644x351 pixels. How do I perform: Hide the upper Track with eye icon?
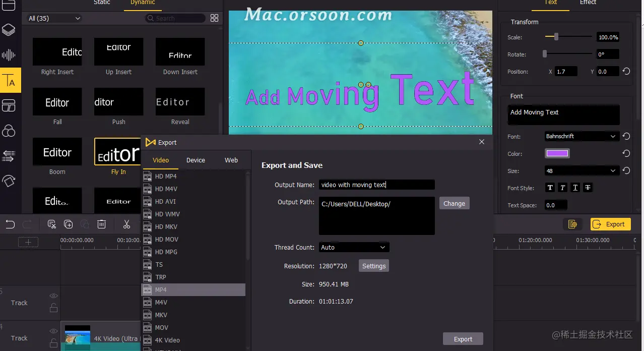coord(53,296)
